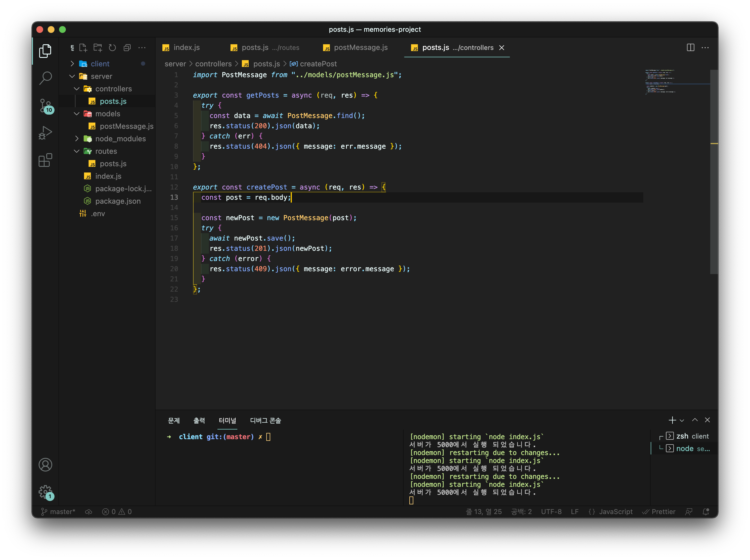Click the Prettier status bar item
Image resolution: width=750 pixels, height=560 pixels.
[659, 511]
